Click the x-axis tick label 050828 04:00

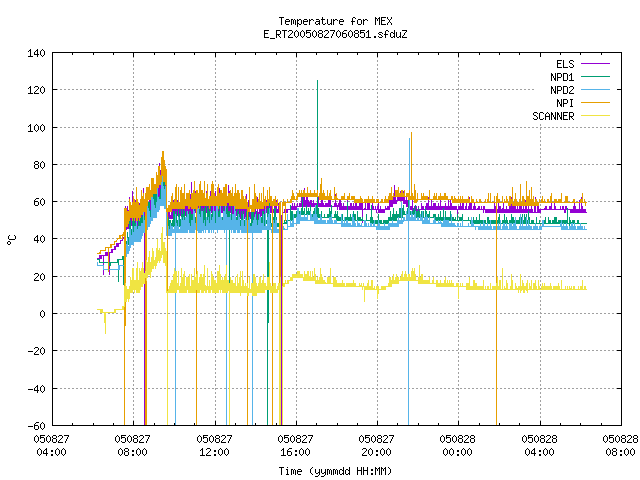click(540, 446)
